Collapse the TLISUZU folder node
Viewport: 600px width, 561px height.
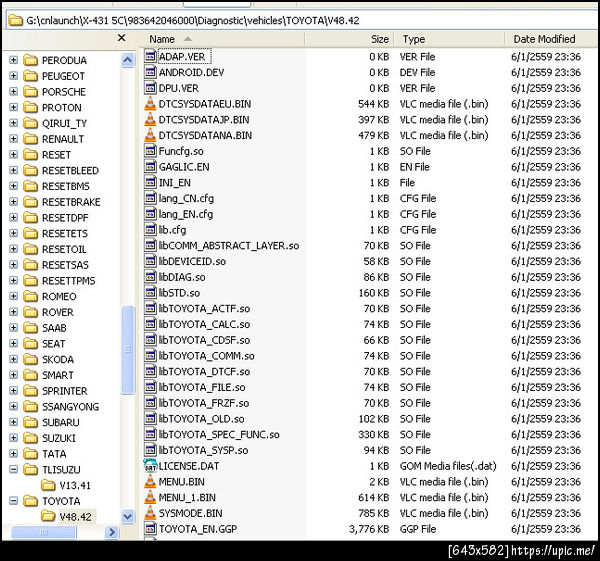13,469
